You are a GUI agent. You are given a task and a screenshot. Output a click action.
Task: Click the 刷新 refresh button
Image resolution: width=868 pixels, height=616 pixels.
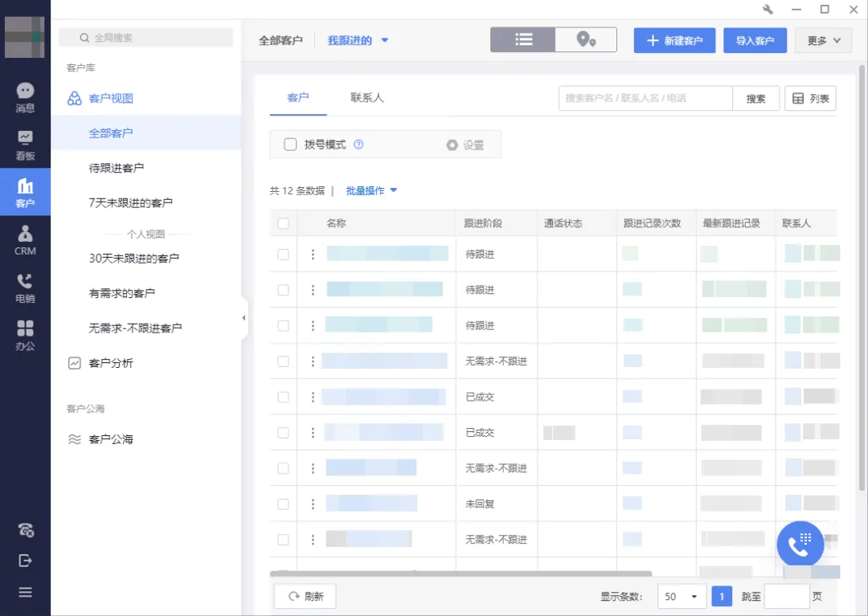pos(305,597)
